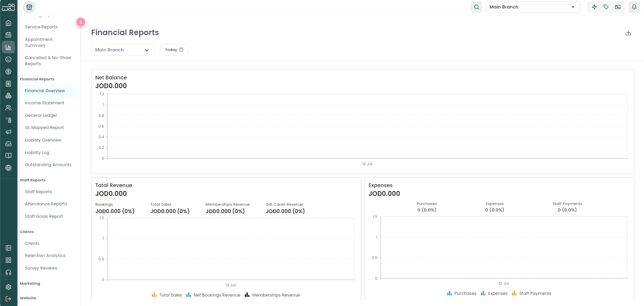This screenshot has height=306, width=644.
Task: Expand the Main Branch filter dropdown
Action: click(123, 50)
